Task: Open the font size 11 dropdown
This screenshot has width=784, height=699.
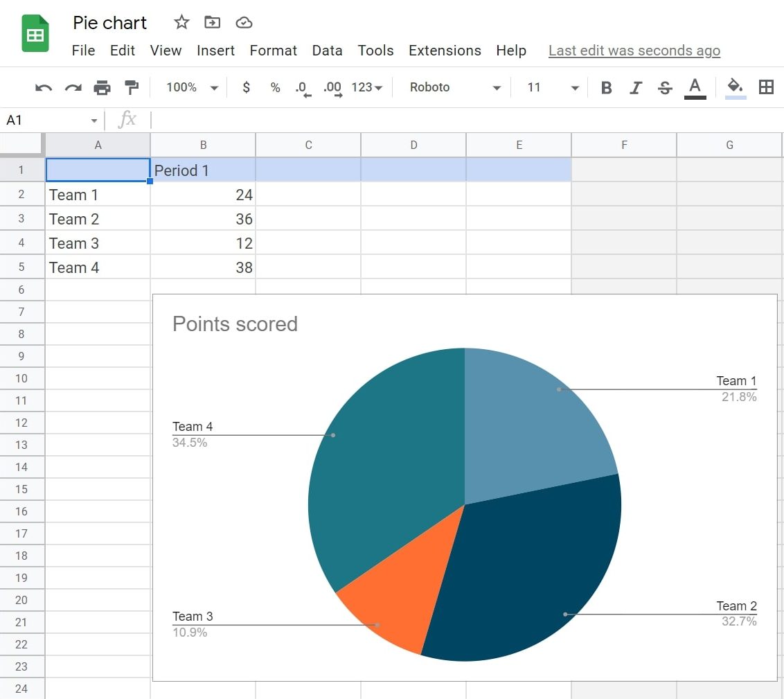Action: (553, 88)
